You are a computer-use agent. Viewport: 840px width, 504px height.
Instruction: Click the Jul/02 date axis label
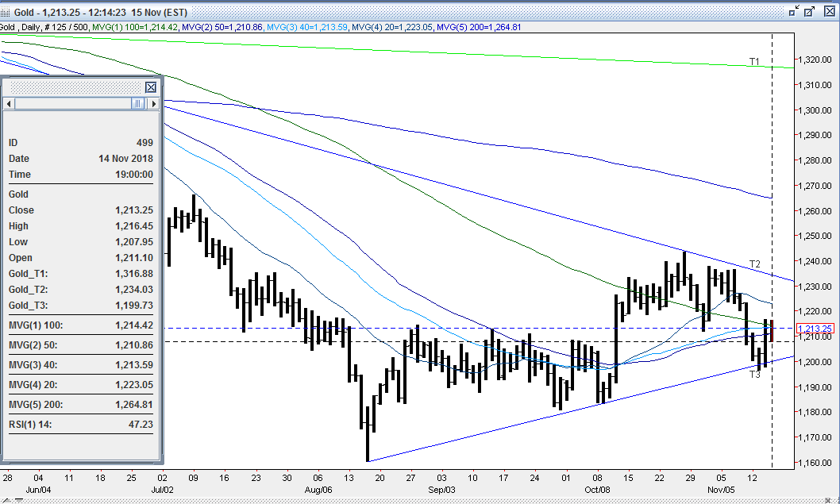point(162,490)
